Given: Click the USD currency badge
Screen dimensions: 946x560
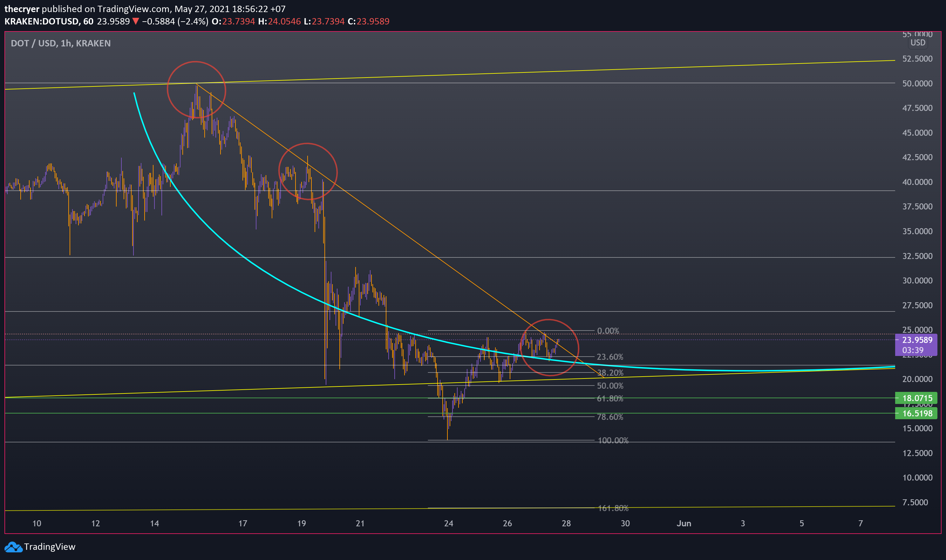Looking at the screenshot, I should [x=918, y=43].
